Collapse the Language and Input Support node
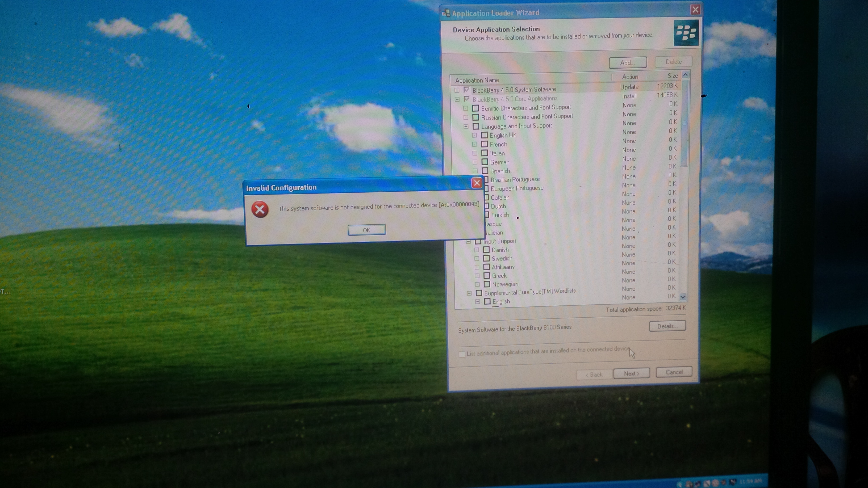The image size is (868, 488). click(x=466, y=127)
